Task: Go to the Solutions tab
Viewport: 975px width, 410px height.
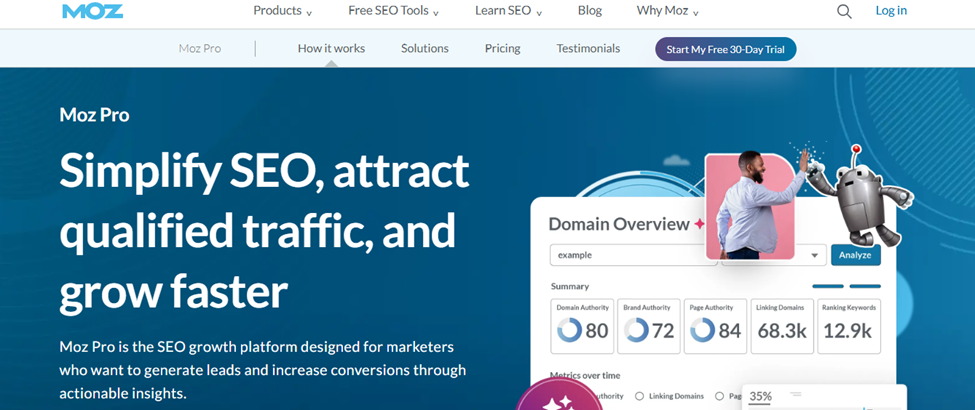Action: (x=425, y=49)
